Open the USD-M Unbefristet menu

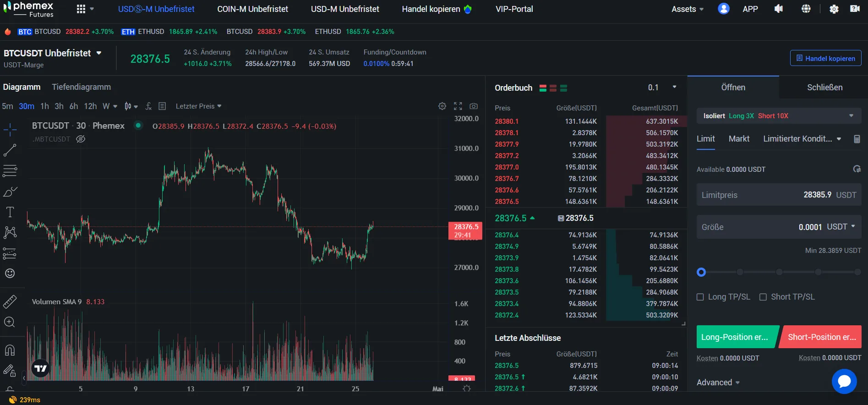[345, 9]
